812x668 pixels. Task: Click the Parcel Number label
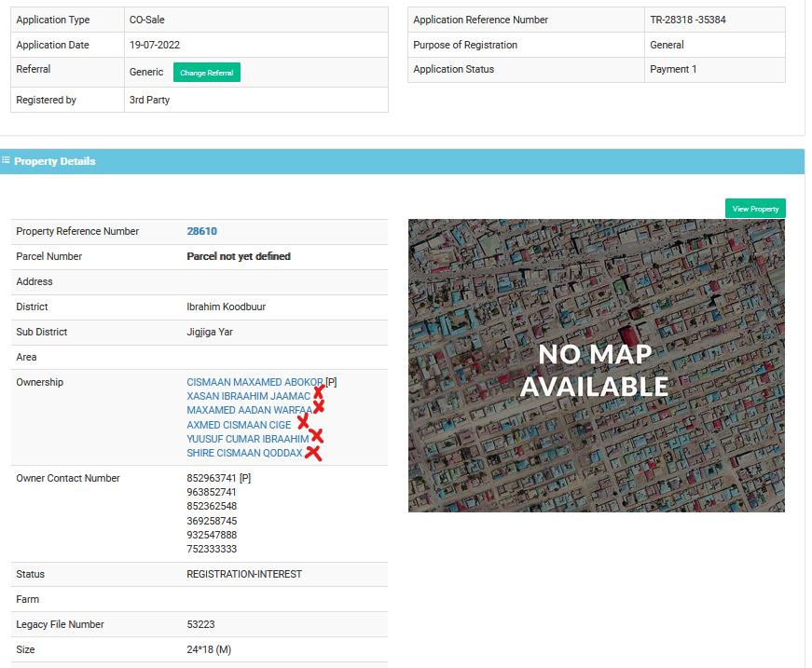tap(49, 256)
